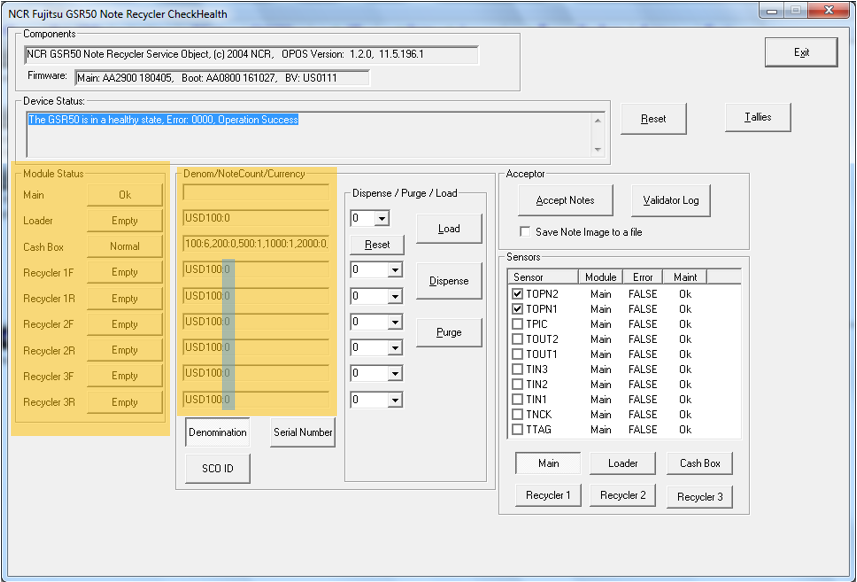Open the count dropdown in the Recycler 1R row
Screen dimensions: 857x582
click(x=395, y=296)
